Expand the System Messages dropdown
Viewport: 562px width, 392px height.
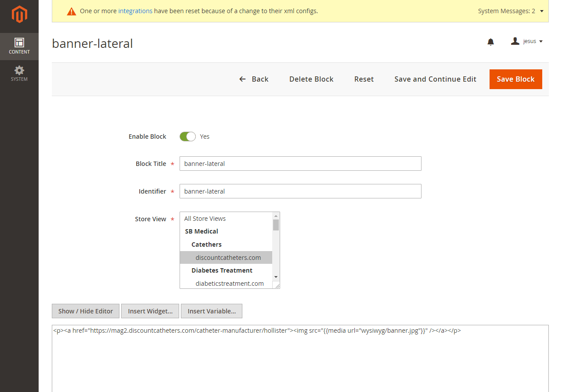[x=541, y=11]
